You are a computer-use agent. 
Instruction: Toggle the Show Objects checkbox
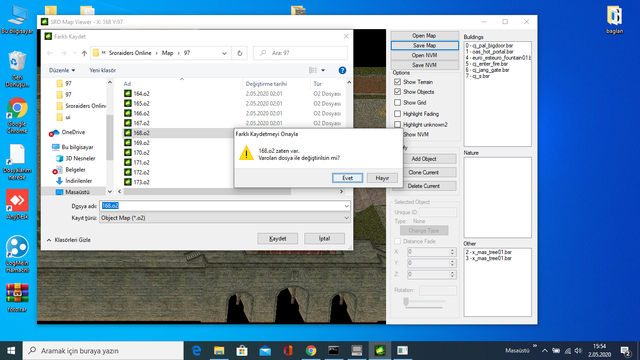point(398,92)
